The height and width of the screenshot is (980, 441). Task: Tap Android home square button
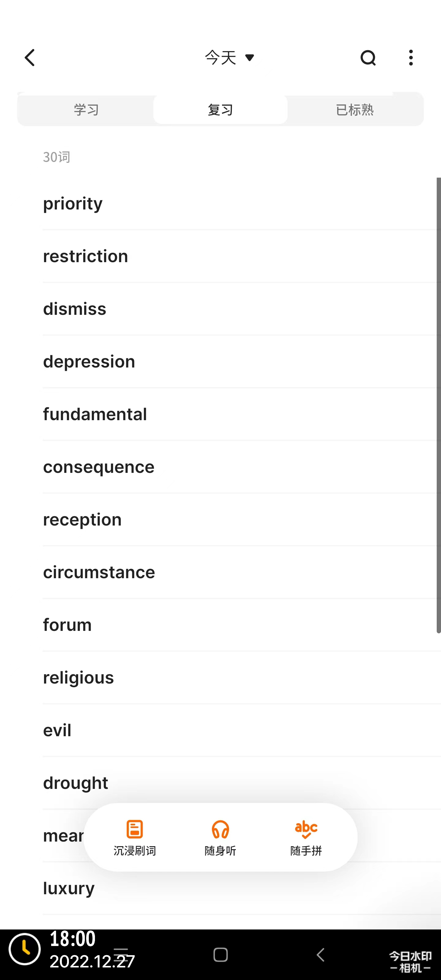220,954
